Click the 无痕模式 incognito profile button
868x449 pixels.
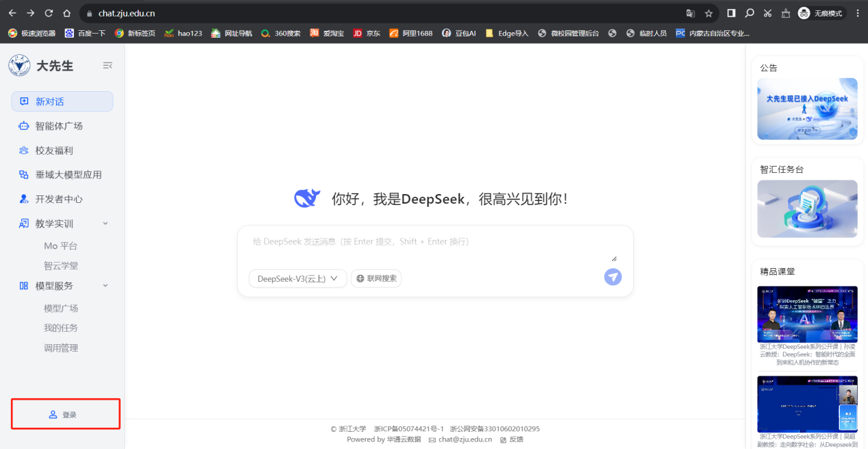click(821, 13)
